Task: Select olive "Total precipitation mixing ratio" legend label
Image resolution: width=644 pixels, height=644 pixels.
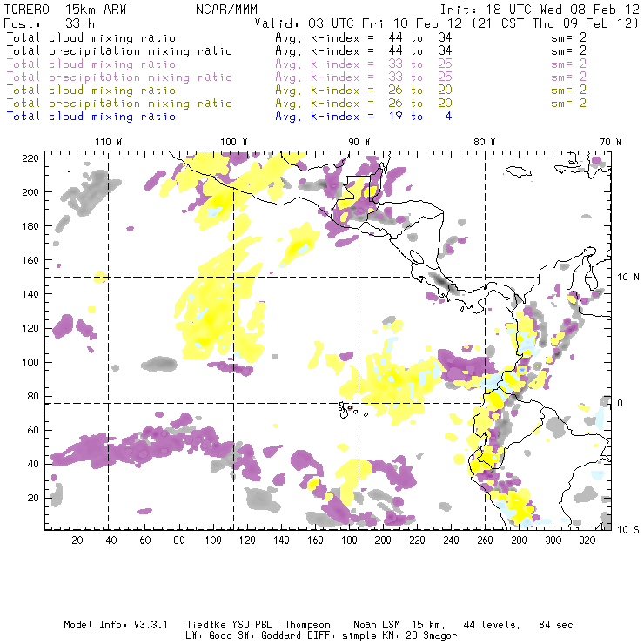Action: point(119,103)
